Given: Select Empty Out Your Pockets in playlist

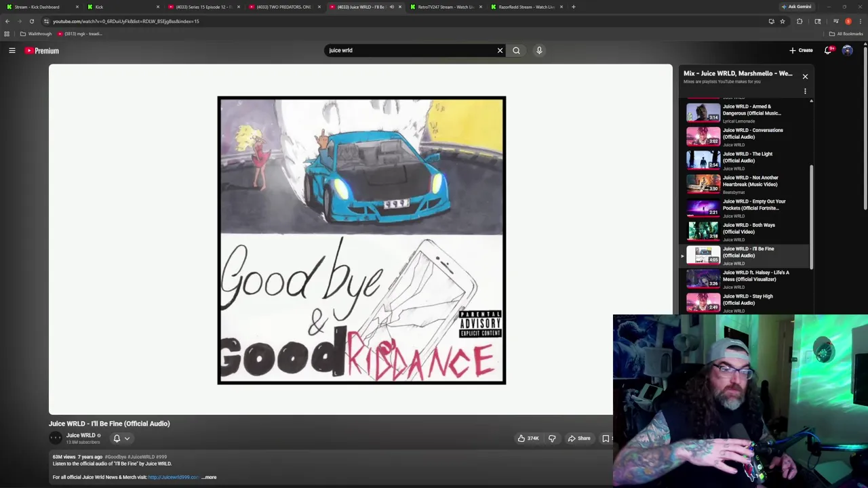Looking at the screenshot, I should [x=745, y=207].
